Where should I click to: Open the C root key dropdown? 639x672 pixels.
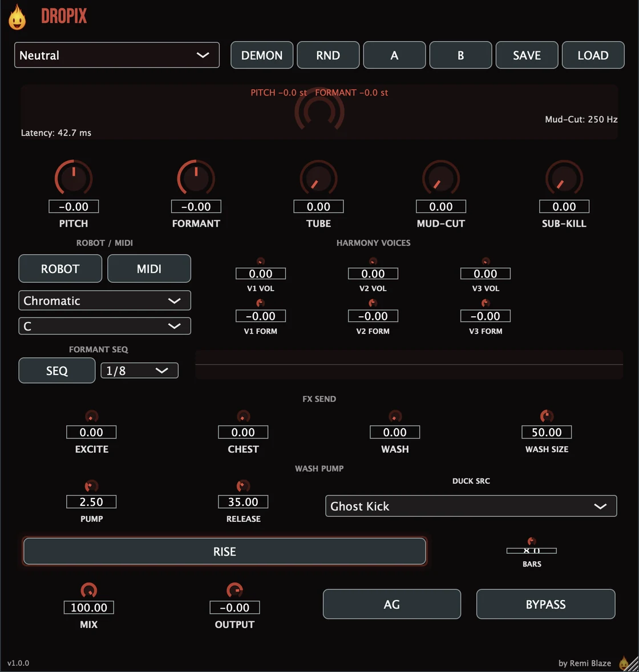click(x=104, y=326)
